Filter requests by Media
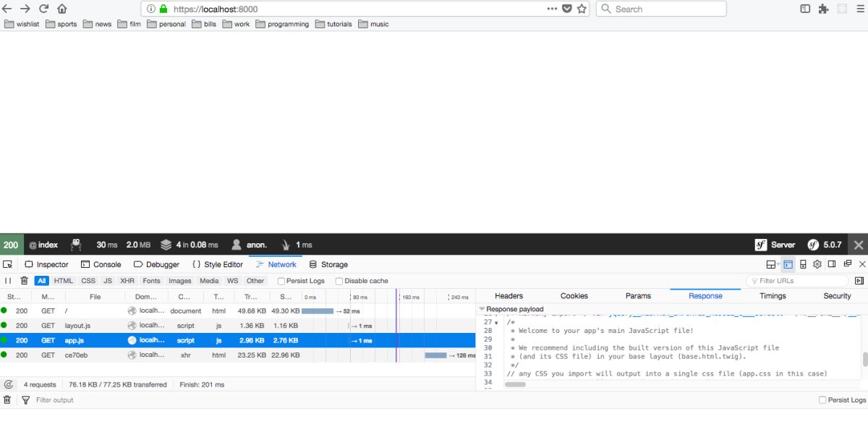 pyautogui.click(x=209, y=281)
